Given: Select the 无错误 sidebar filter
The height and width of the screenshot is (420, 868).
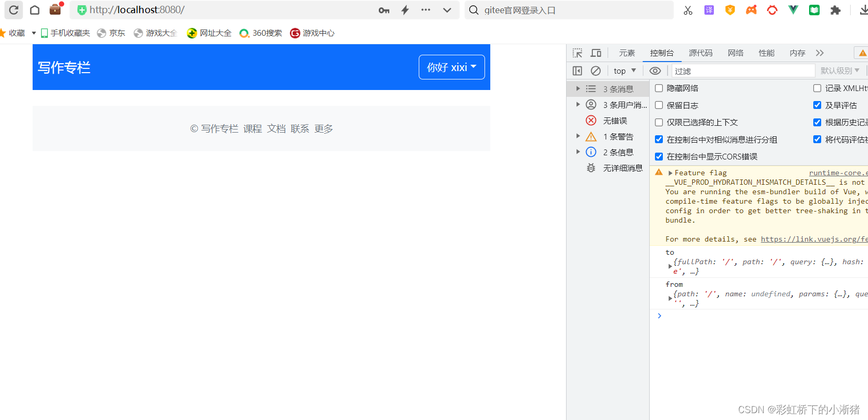Looking at the screenshot, I should (x=608, y=121).
